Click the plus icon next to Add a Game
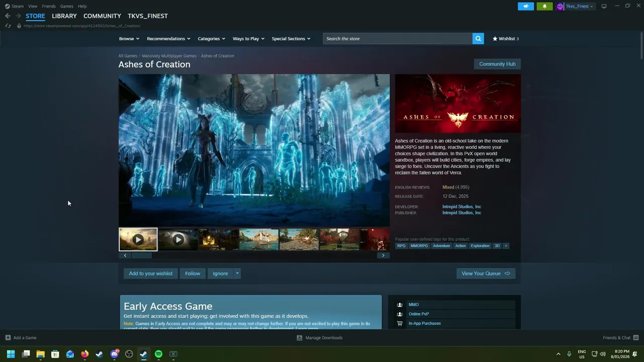 tap(8, 338)
